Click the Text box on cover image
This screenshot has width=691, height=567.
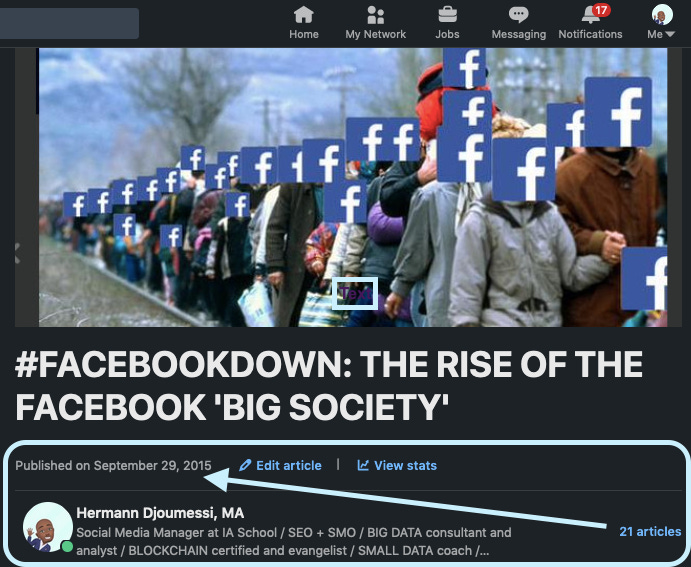[x=355, y=293]
